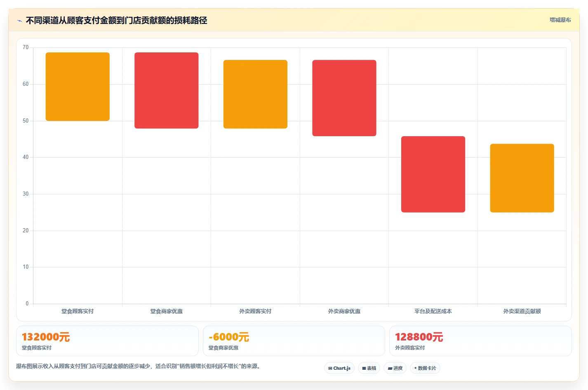Click the y-axis value 10
The width and height of the screenshot is (588, 390).
(x=26, y=267)
